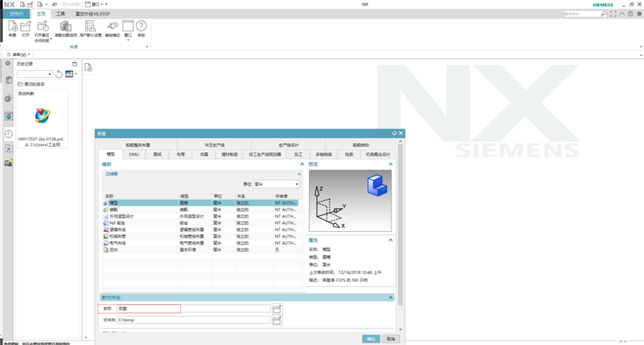Open the Part Navigator sidebar icon

pos(9,80)
